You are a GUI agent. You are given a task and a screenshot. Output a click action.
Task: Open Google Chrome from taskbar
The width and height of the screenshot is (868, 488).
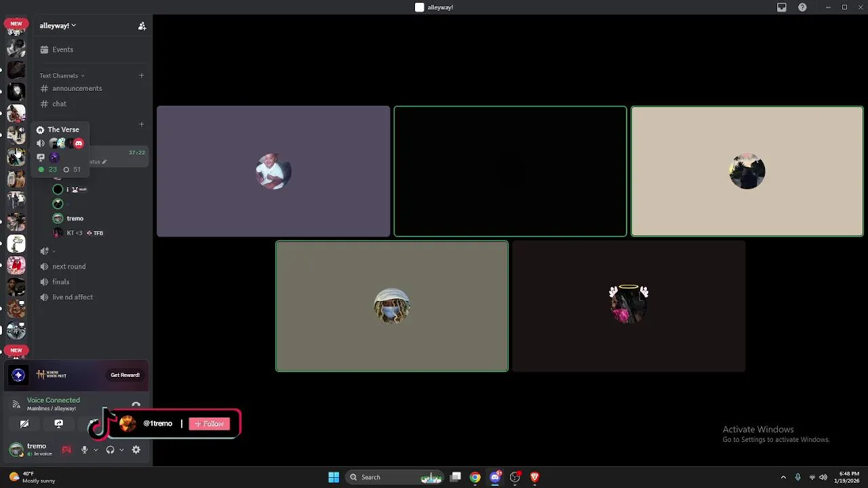click(x=475, y=477)
